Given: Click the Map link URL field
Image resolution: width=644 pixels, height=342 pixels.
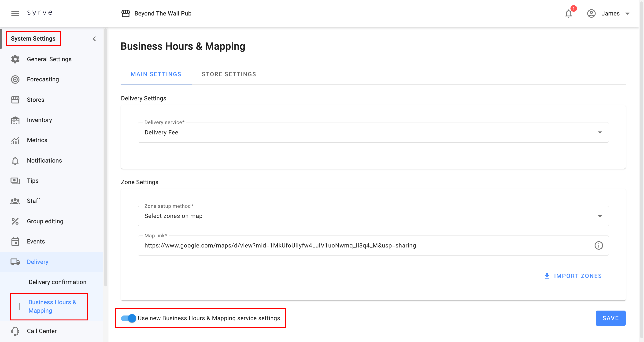Looking at the screenshot, I should coord(280,245).
